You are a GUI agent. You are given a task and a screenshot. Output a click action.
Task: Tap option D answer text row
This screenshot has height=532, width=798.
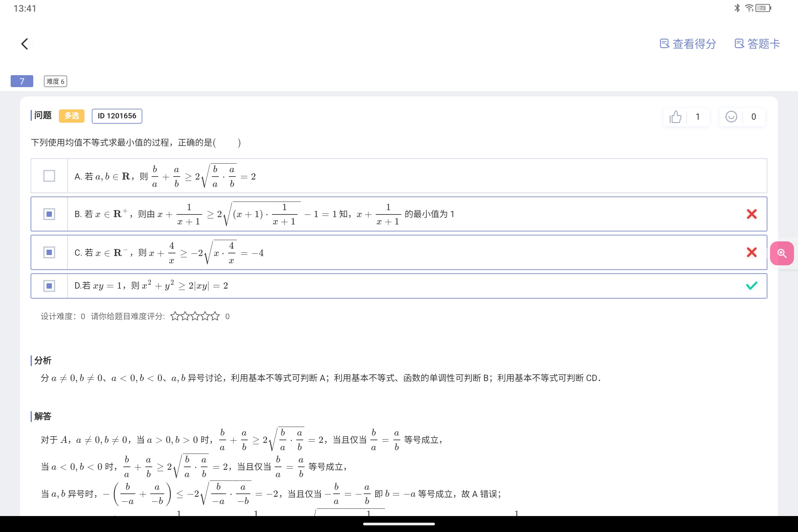click(151, 286)
